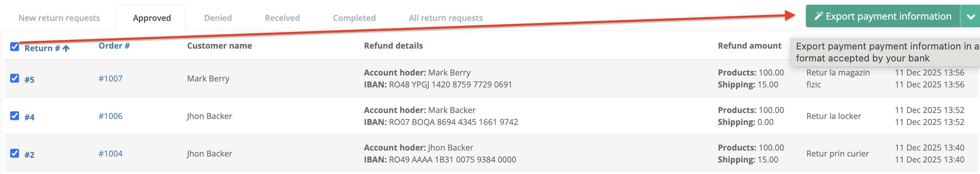Click the sort arrow next to Return #

coord(66,49)
